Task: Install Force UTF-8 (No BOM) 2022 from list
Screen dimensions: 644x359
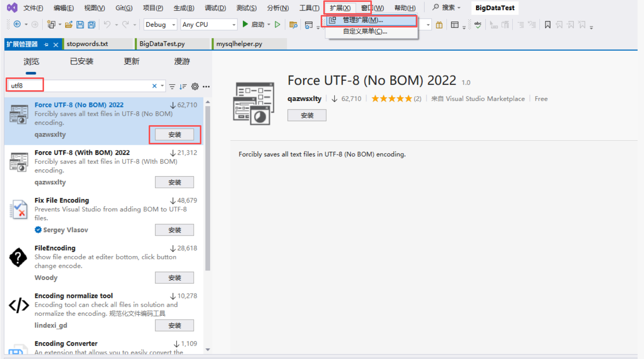Action: (x=175, y=135)
